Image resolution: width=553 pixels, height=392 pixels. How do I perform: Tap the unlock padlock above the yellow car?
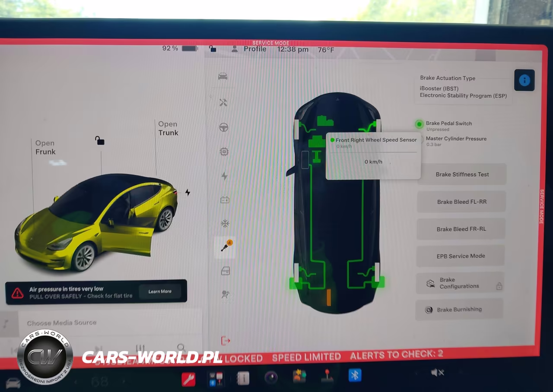[x=100, y=140]
